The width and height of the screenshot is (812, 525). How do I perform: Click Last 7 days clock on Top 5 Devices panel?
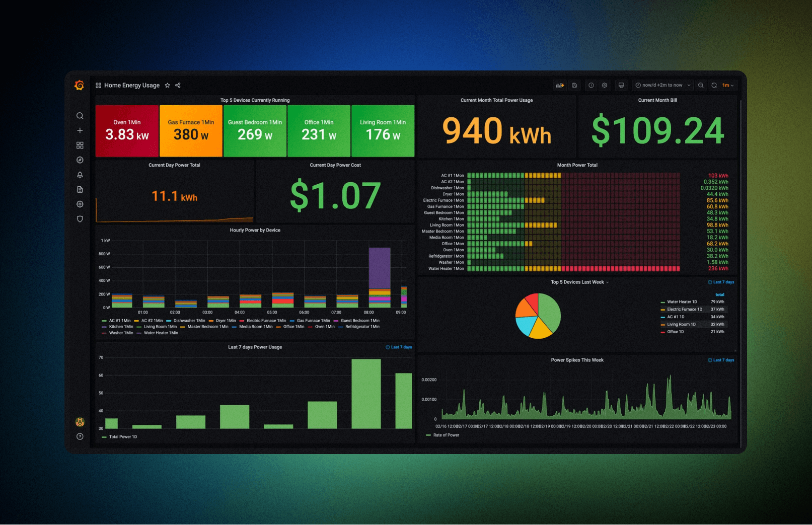click(721, 282)
